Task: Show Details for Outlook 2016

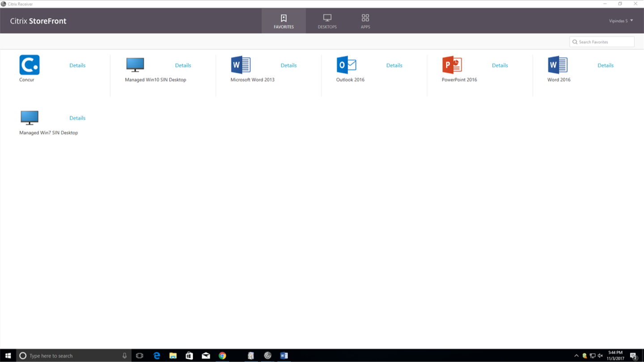Action: tap(394, 65)
